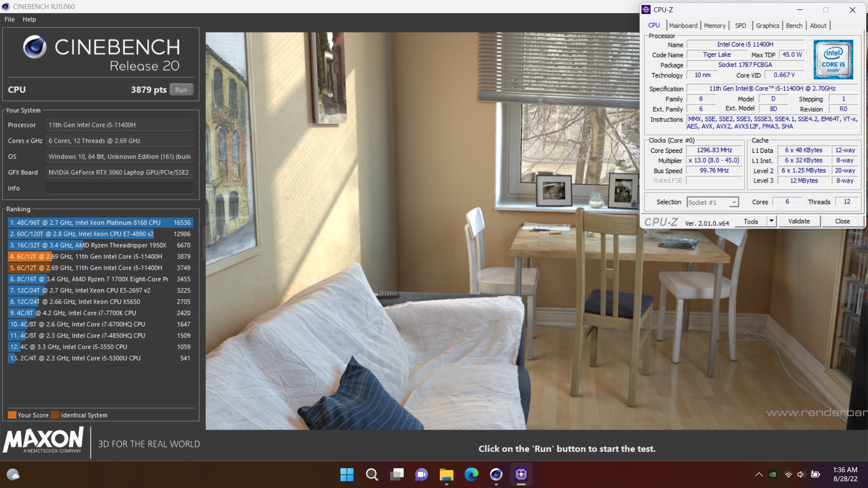Open the weather widget on the taskbar
The width and height of the screenshot is (868, 488).
click(x=13, y=474)
